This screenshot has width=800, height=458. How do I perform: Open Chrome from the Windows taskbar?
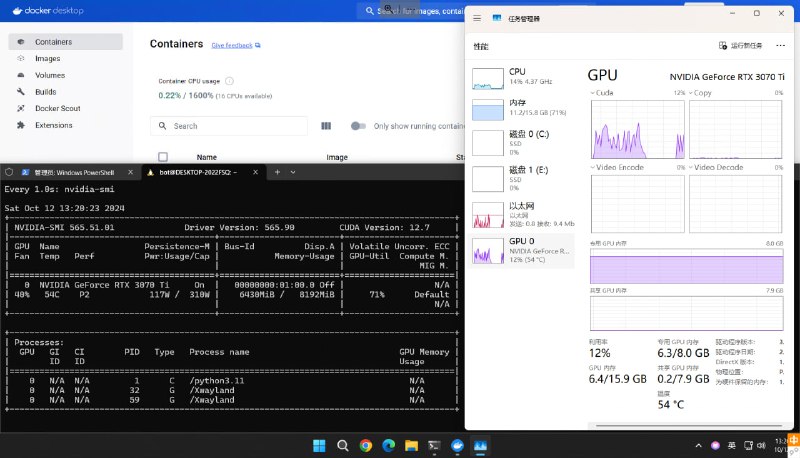366,445
